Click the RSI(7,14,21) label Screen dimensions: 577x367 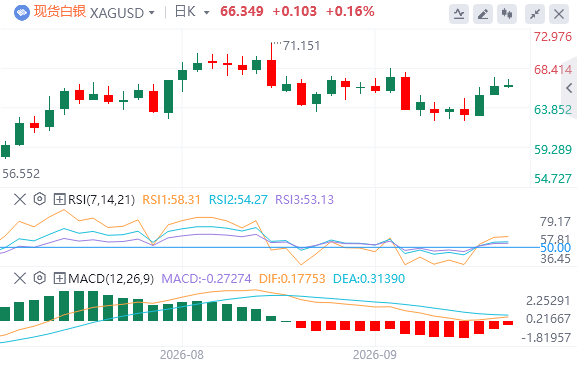pyautogui.click(x=102, y=200)
